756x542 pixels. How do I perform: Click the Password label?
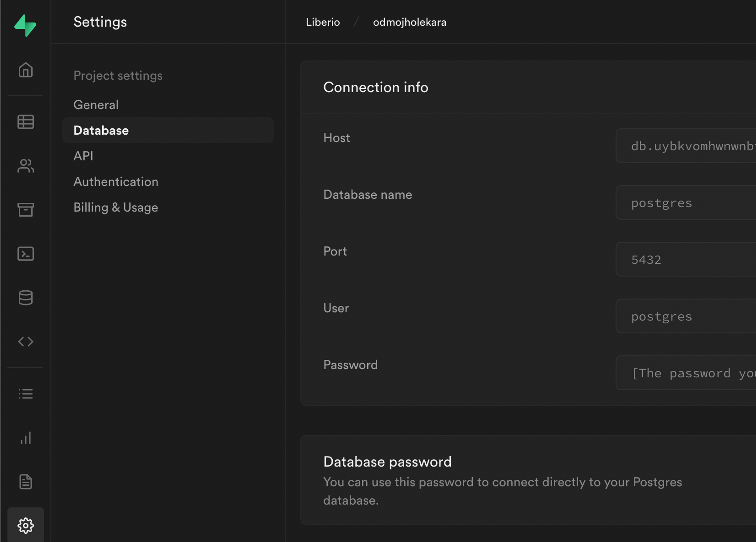(x=350, y=365)
